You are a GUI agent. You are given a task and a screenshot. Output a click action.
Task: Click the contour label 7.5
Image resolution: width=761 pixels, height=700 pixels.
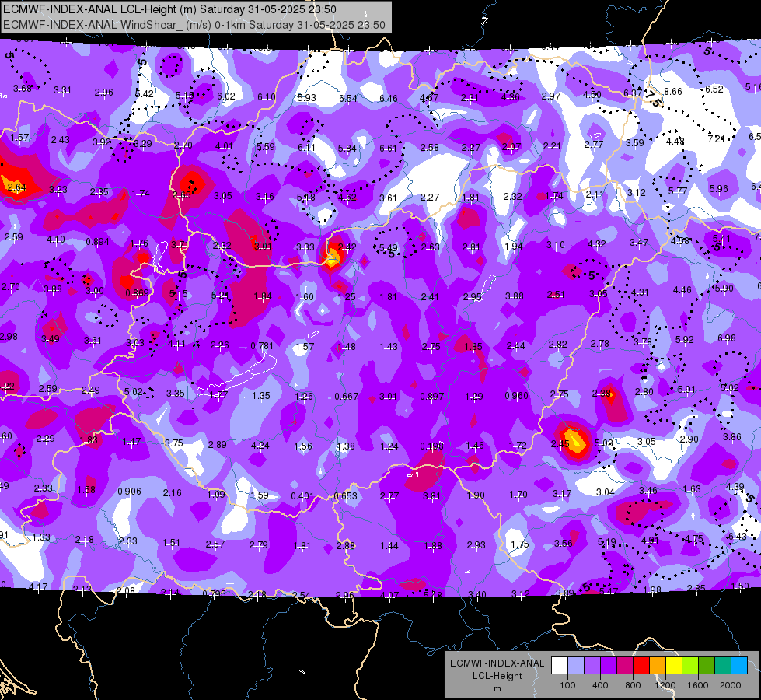coord(653,98)
